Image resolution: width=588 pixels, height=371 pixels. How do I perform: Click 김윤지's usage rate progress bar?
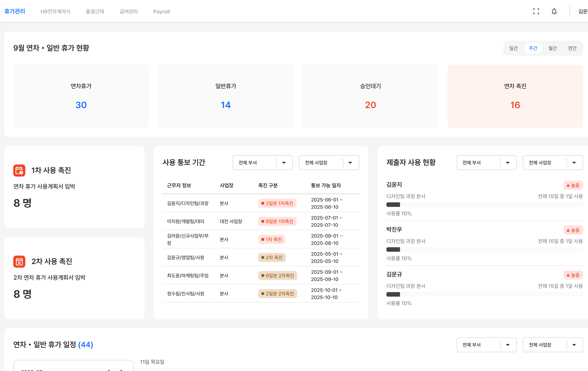click(484, 205)
